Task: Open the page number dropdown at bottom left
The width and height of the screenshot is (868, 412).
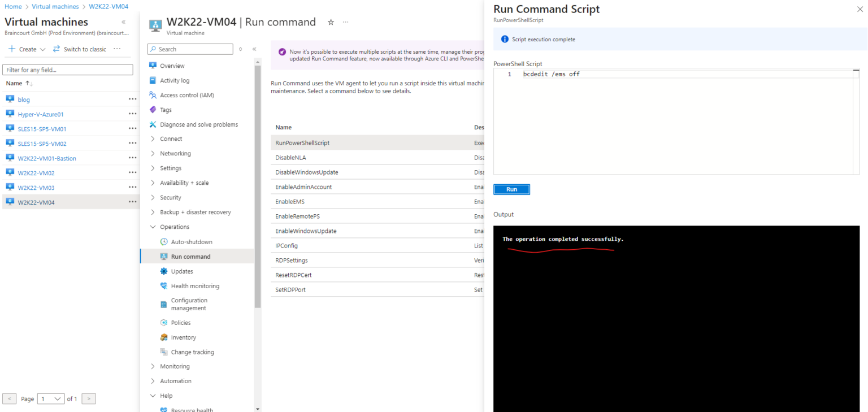Action: tap(50, 398)
